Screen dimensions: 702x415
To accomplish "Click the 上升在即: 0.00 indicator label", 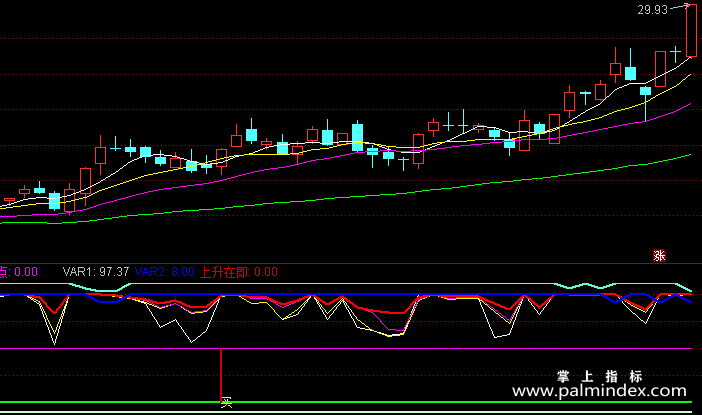I will [x=239, y=272].
